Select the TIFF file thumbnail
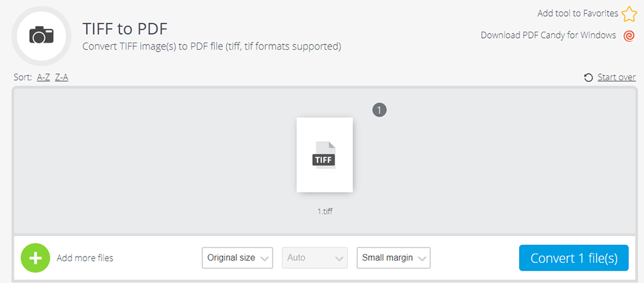 pyautogui.click(x=325, y=155)
